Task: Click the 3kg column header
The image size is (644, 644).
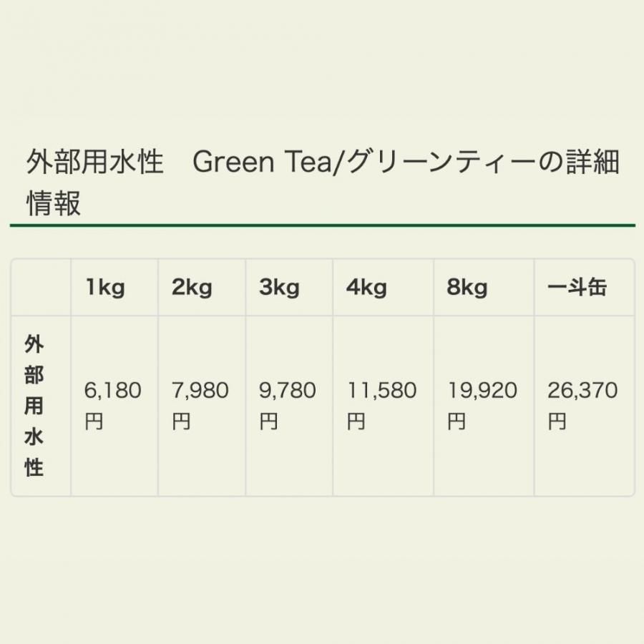Action: (x=279, y=288)
